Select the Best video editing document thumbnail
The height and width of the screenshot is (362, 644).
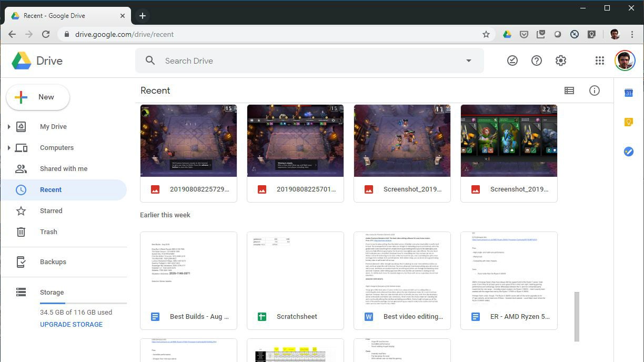402,268
